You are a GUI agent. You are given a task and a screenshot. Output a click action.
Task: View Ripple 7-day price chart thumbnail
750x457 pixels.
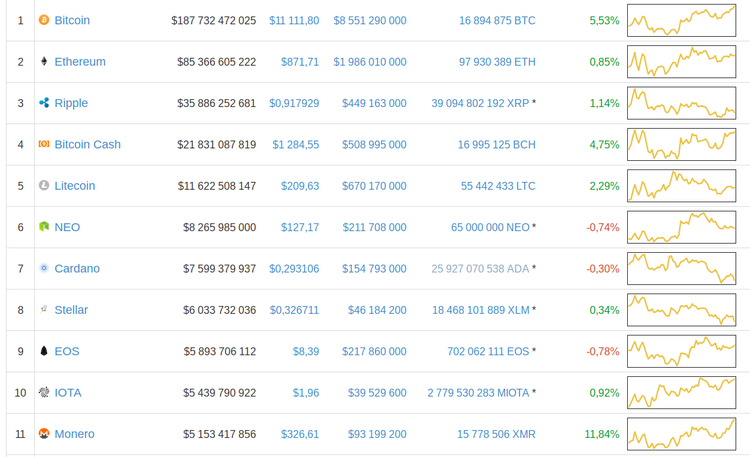[x=682, y=103]
